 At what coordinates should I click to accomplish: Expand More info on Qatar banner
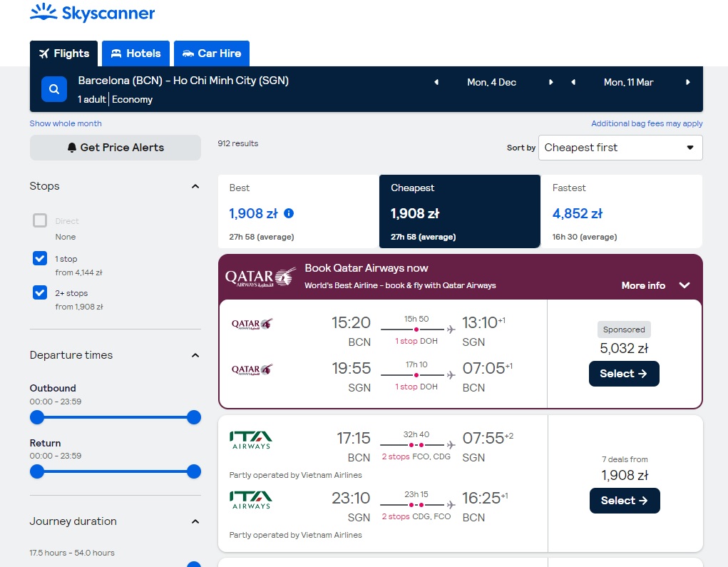point(655,285)
